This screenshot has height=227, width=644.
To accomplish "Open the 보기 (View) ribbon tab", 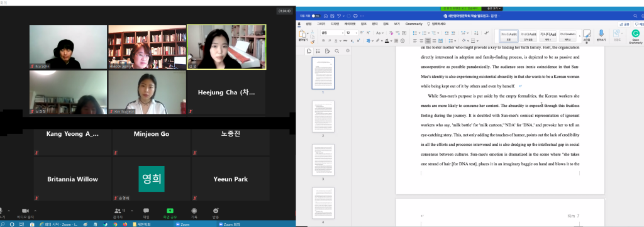I will click(x=397, y=24).
